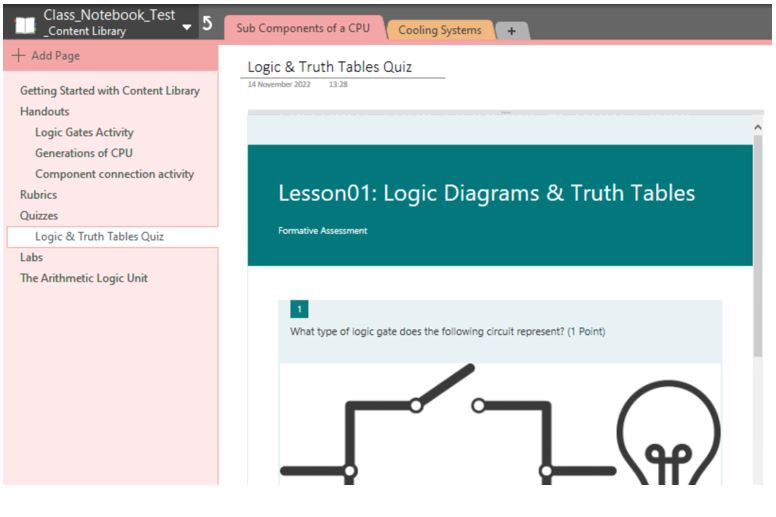The height and width of the screenshot is (517, 776).
Task: Click the page title Logic & Truth Tables Quiz
Action: coord(330,67)
